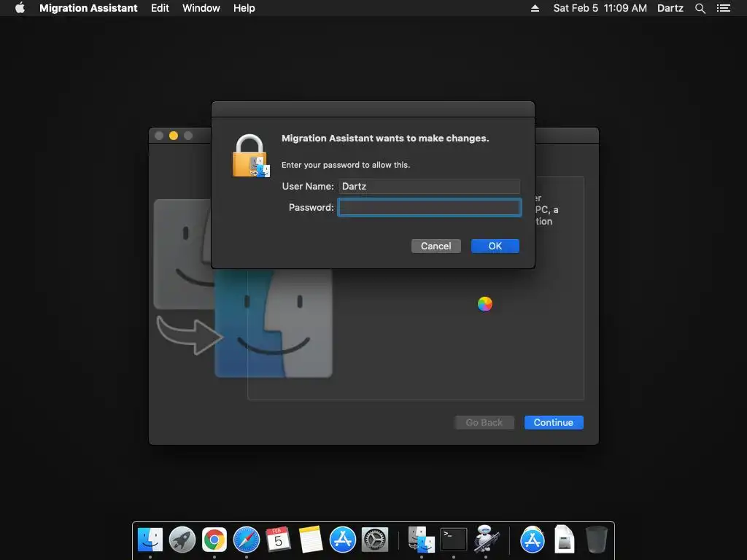This screenshot has height=560, width=747.
Task: Click the eject icon in the menu bar
Action: pos(535,8)
